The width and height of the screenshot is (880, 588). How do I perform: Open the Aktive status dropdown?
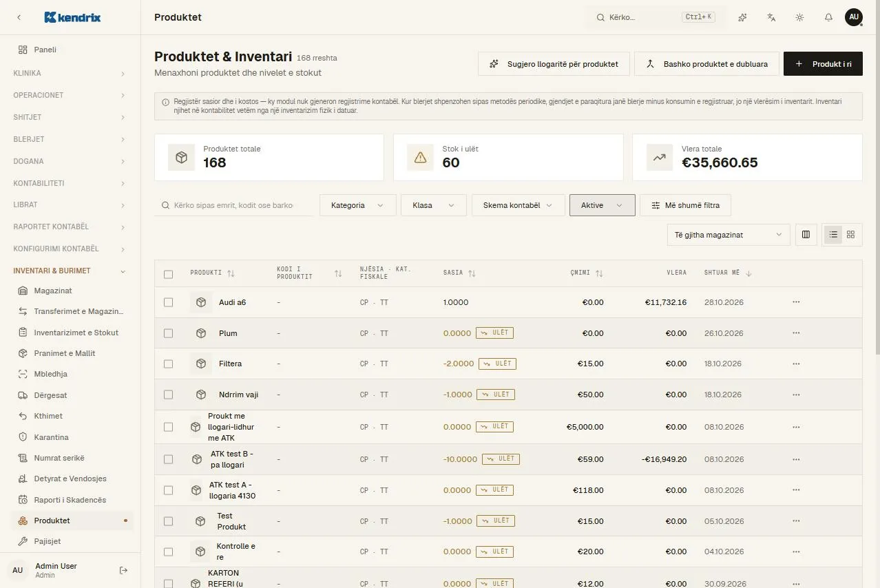tap(603, 205)
